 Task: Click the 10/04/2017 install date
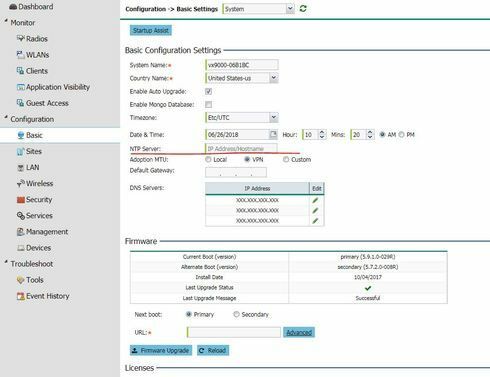pyautogui.click(x=368, y=277)
